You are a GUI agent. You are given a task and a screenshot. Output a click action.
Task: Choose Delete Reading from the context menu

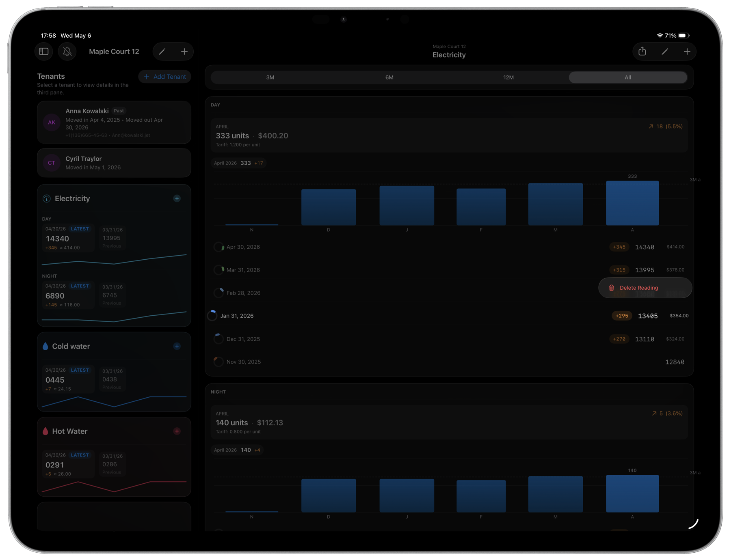click(x=645, y=288)
